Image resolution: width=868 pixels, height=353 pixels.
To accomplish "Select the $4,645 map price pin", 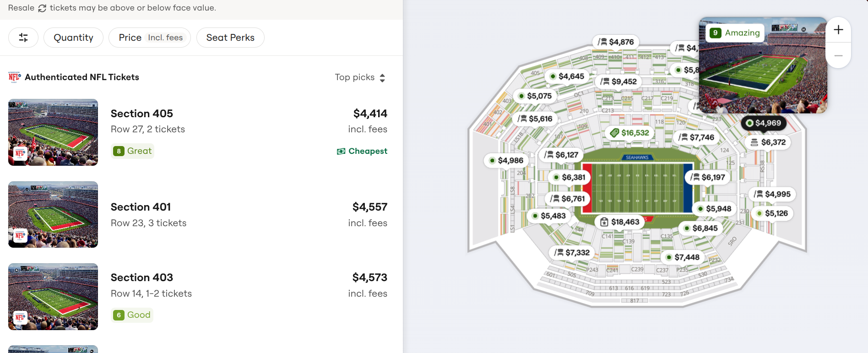I will click(x=567, y=76).
